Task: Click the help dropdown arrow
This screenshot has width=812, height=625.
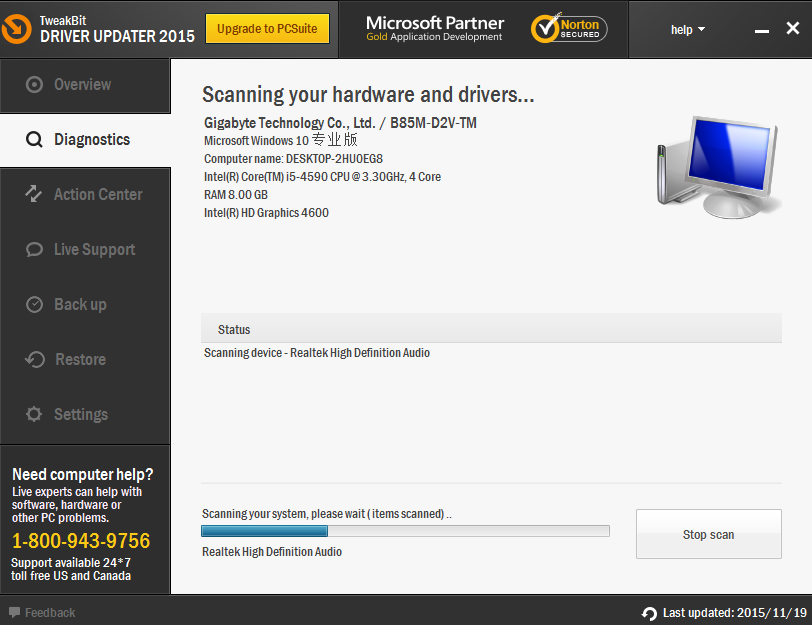Action: coord(701,30)
